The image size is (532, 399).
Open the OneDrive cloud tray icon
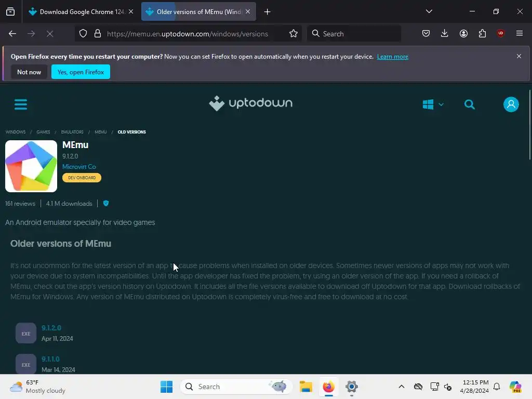point(418,387)
